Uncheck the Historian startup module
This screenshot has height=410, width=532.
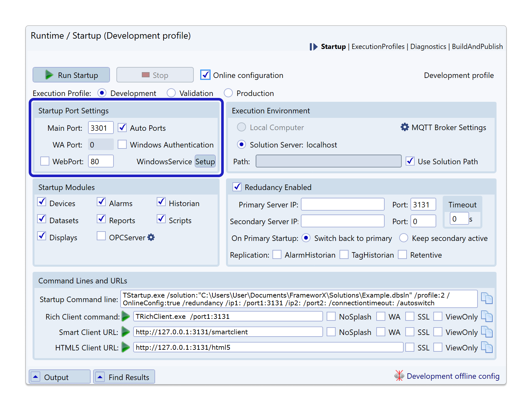(161, 202)
